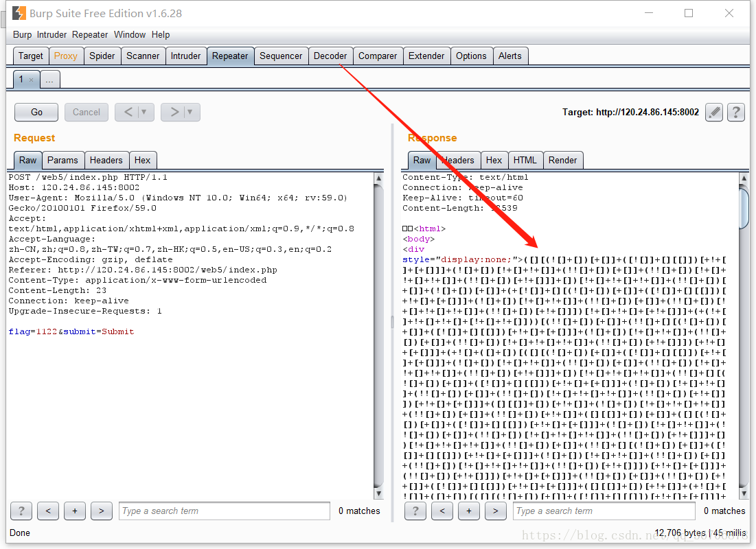Go back in request history
Screen dimensions: 756x549
[x=127, y=113]
